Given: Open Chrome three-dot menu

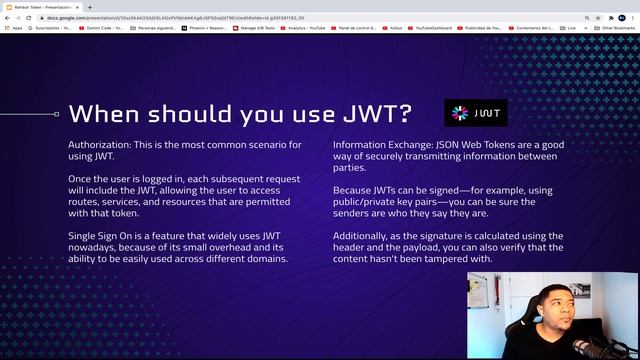Looking at the screenshot, I should [633, 18].
